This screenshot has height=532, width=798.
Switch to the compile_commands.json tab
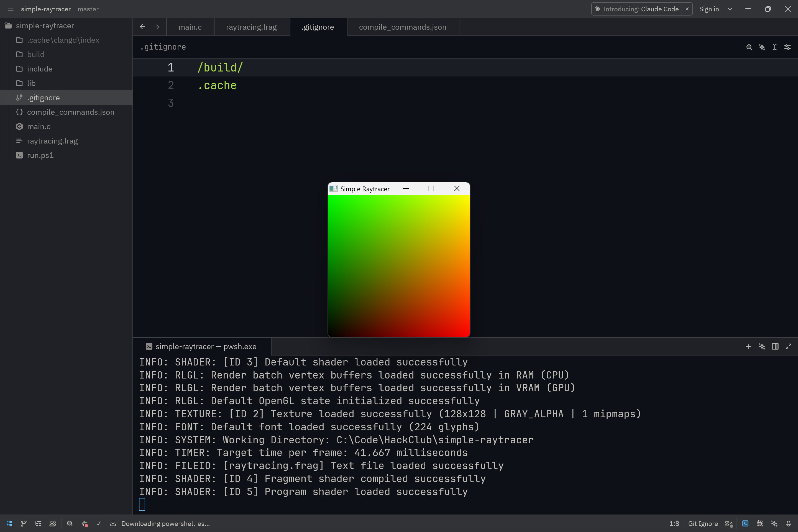pos(402,27)
